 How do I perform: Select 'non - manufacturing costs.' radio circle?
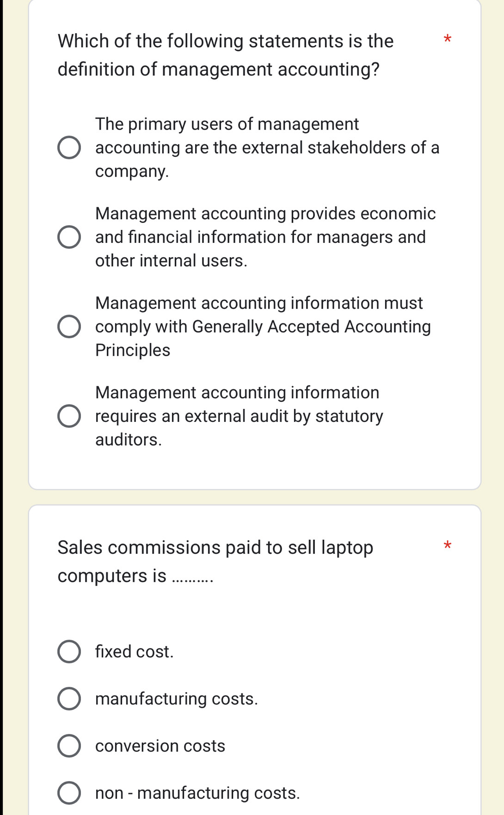[69, 793]
